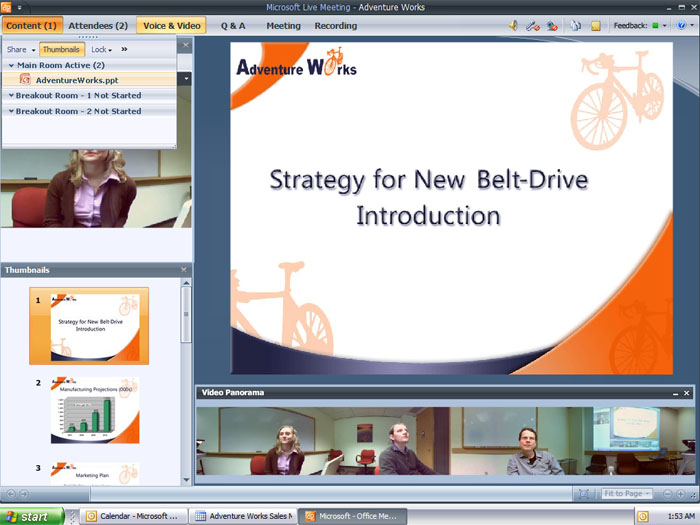700x525 pixels.
Task: Expand Breakout Room - 2 Not Started
Action: (x=11, y=111)
